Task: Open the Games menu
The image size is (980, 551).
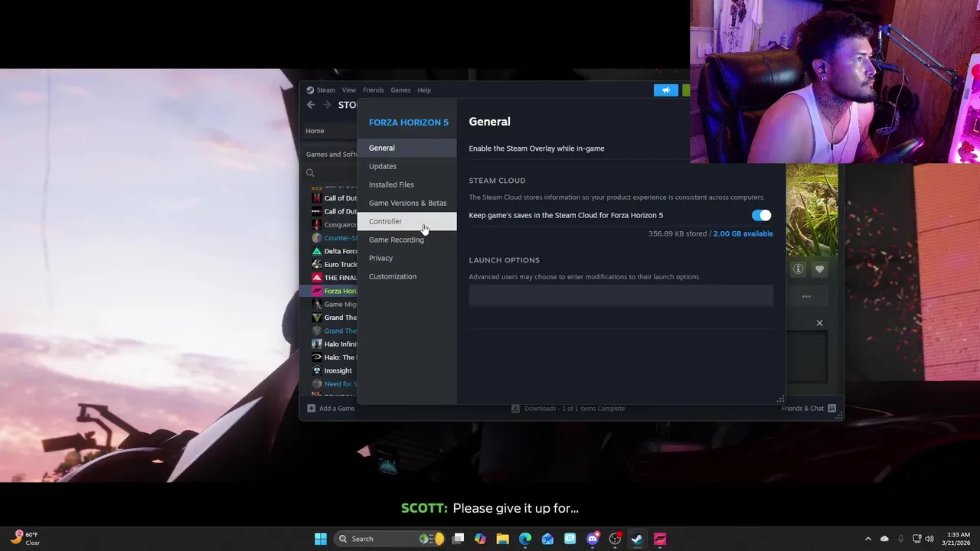Action: [x=400, y=90]
